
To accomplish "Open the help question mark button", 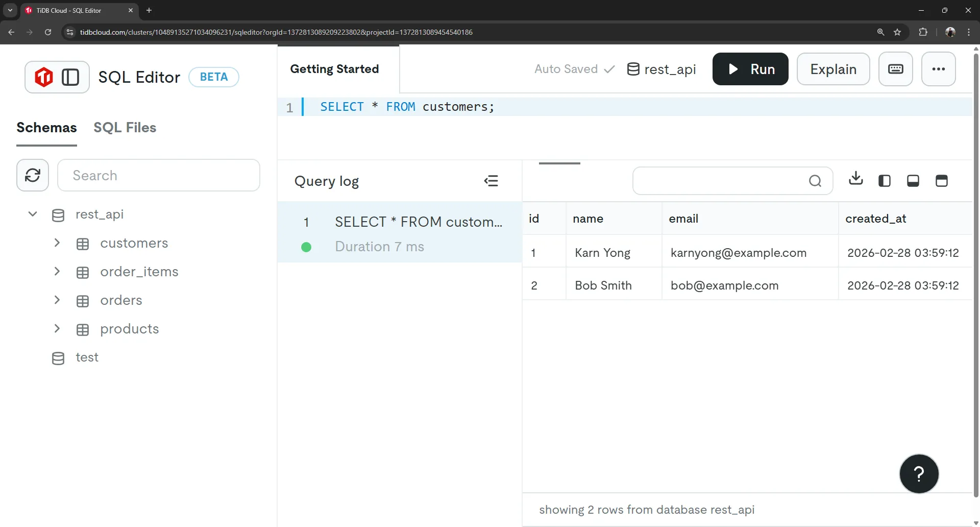I will [x=919, y=474].
